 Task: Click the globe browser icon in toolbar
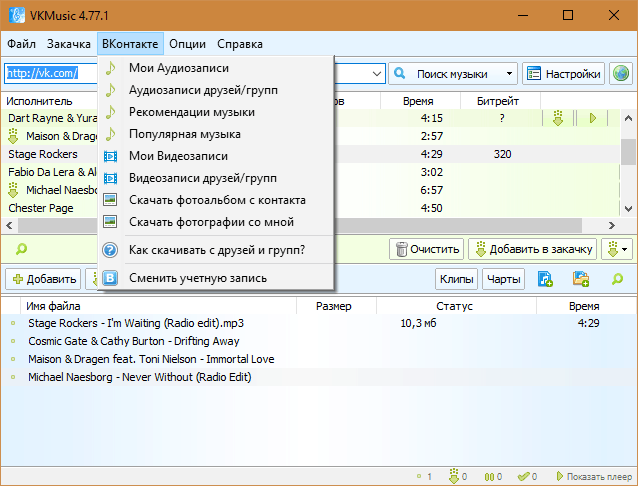pos(621,74)
